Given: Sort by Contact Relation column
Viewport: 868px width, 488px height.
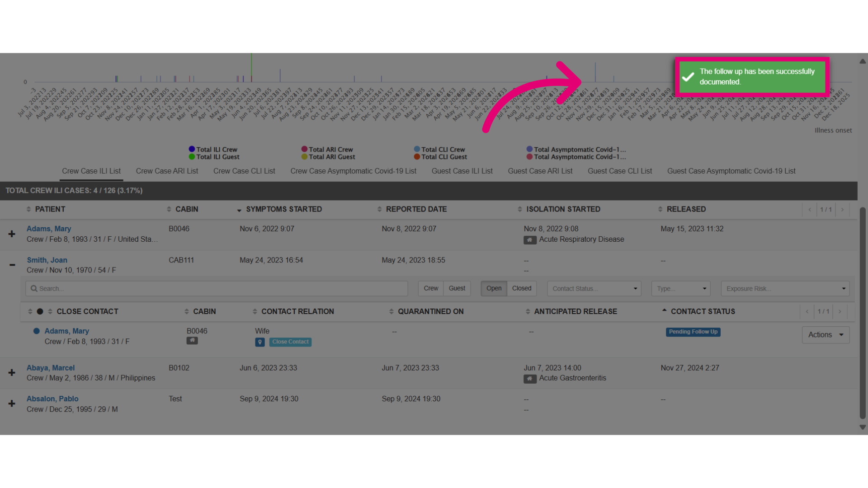Looking at the screenshot, I should pyautogui.click(x=293, y=312).
